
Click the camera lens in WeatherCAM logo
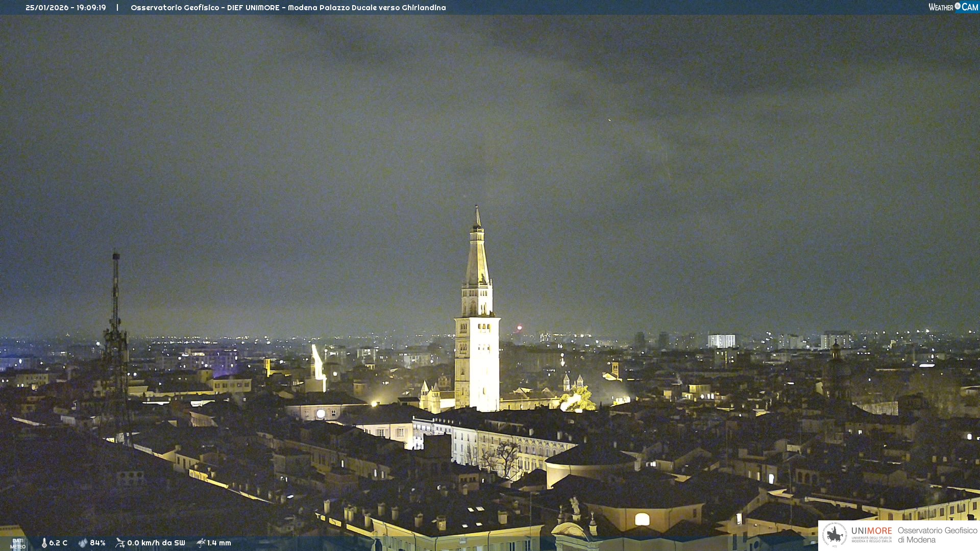click(958, 6)
